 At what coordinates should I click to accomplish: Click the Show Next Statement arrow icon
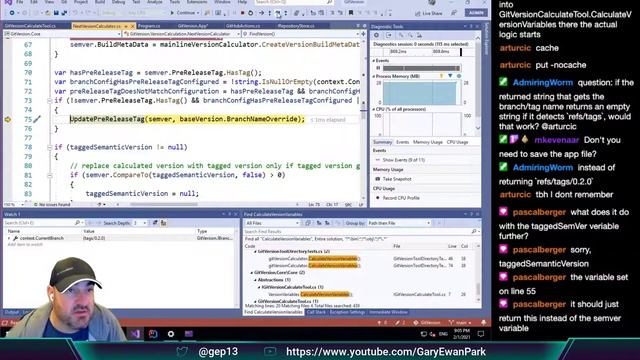click(261, 13)
